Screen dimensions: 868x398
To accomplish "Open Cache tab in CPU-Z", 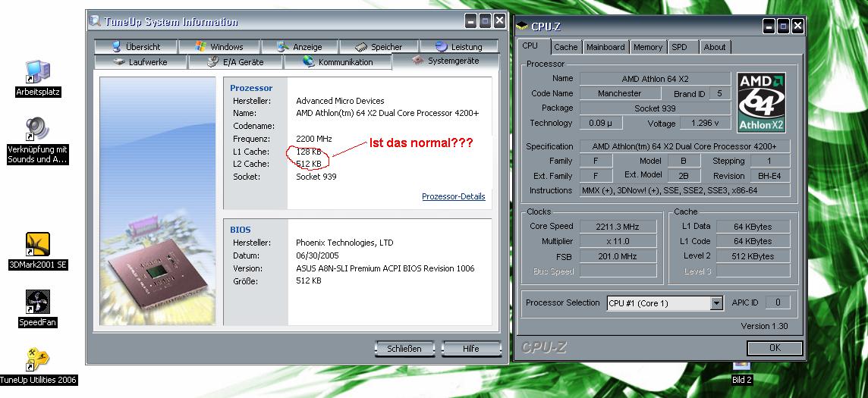I will [x=566, y=47].
